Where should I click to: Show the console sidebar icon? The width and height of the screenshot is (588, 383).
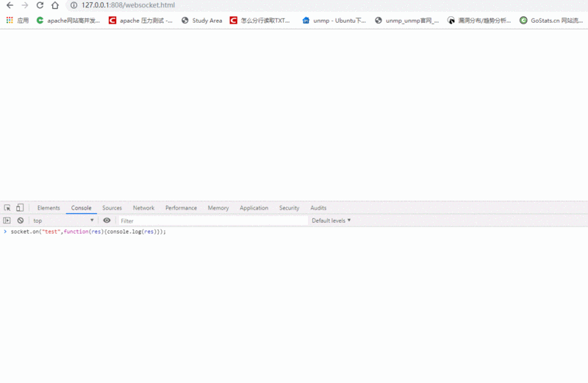point(7,221)
